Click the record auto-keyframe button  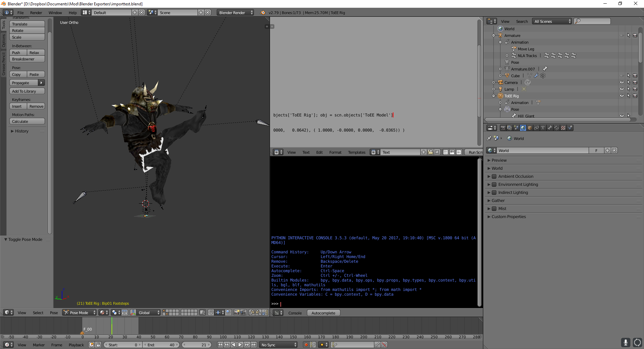306,345
